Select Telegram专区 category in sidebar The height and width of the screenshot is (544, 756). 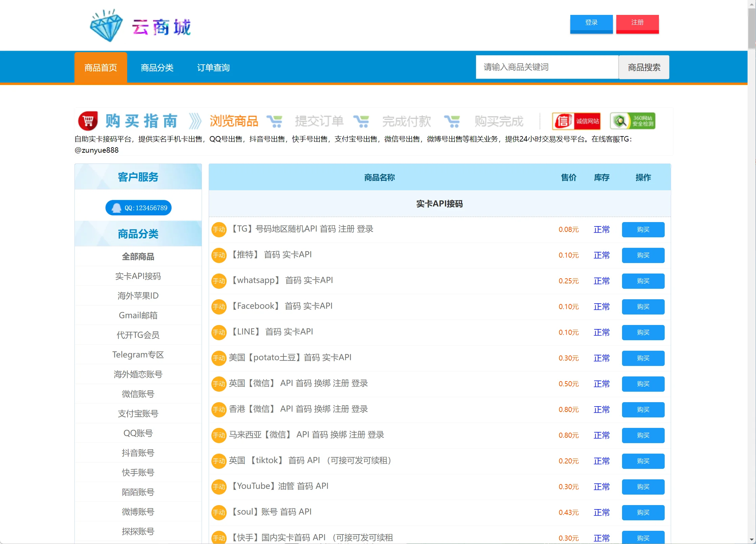point(138,355)
